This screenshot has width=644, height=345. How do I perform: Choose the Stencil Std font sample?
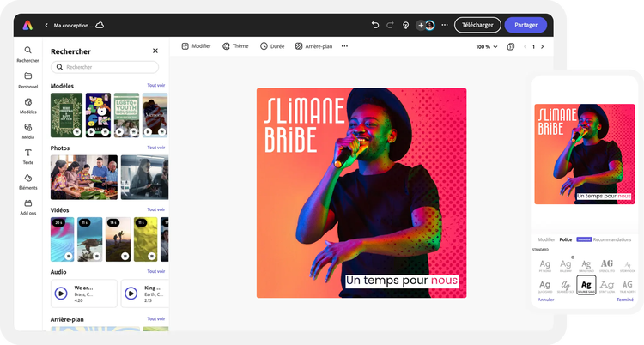pyautogui.click(x=607, y=265)
